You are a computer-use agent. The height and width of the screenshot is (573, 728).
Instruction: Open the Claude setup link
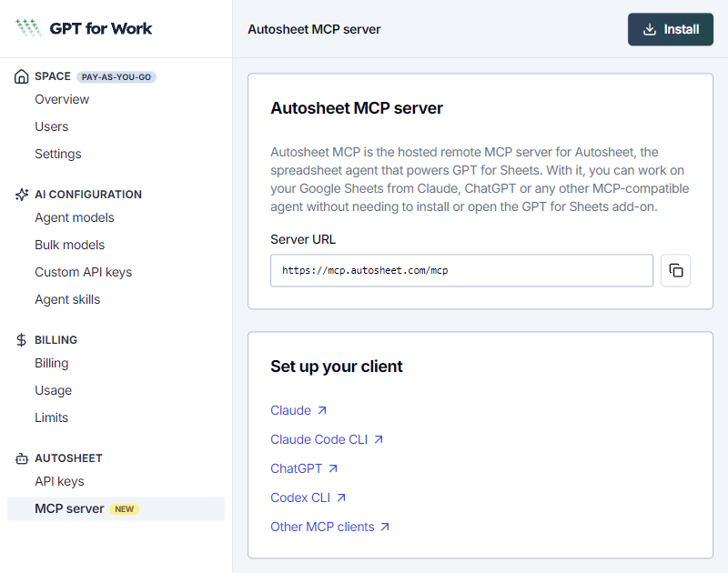290,410
